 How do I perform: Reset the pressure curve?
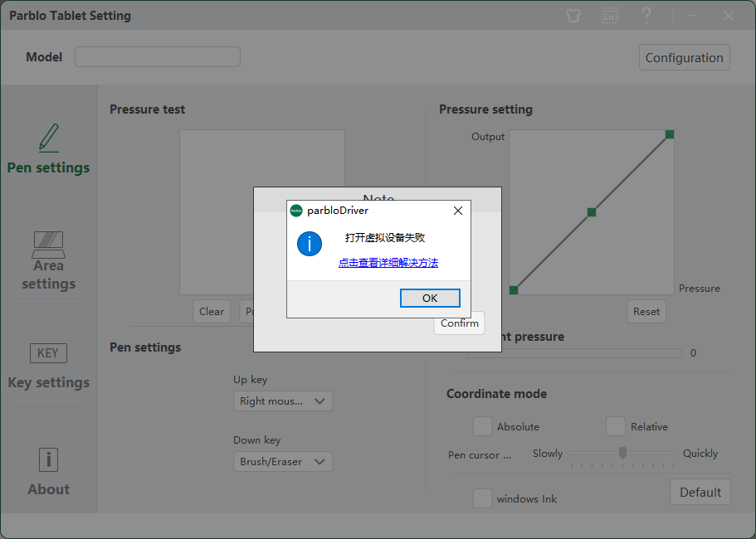[646, 312]
